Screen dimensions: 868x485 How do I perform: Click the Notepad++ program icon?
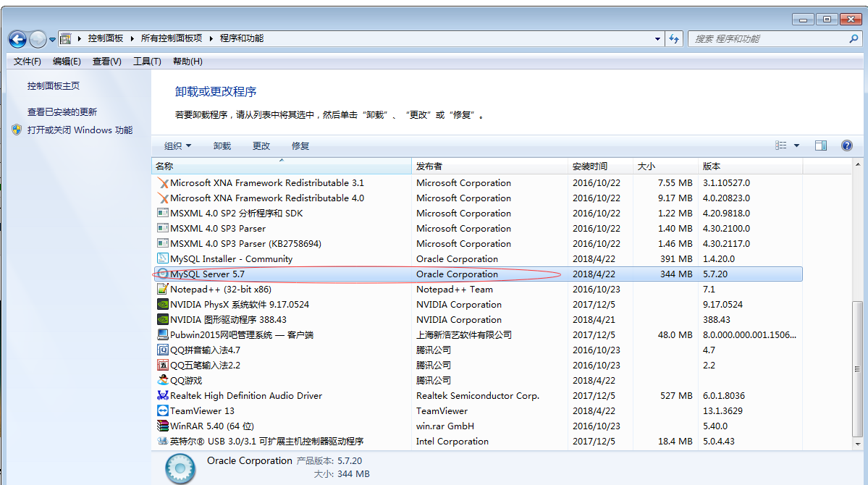(163, 290)
